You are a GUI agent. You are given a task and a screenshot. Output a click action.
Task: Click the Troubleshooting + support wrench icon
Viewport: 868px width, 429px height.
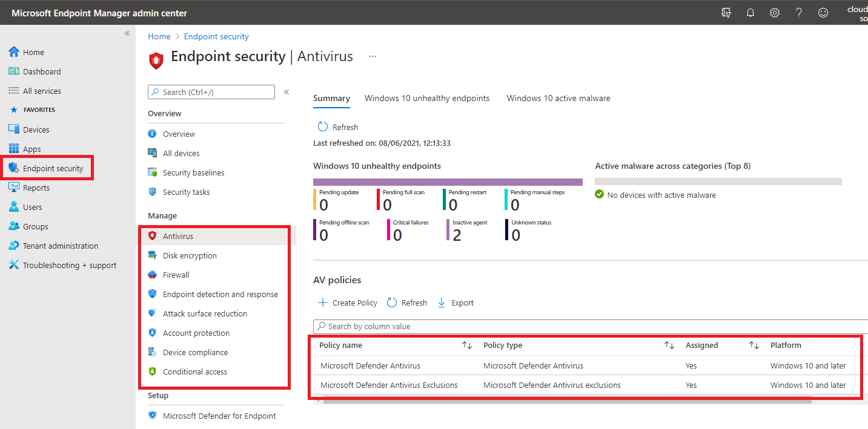14,265
